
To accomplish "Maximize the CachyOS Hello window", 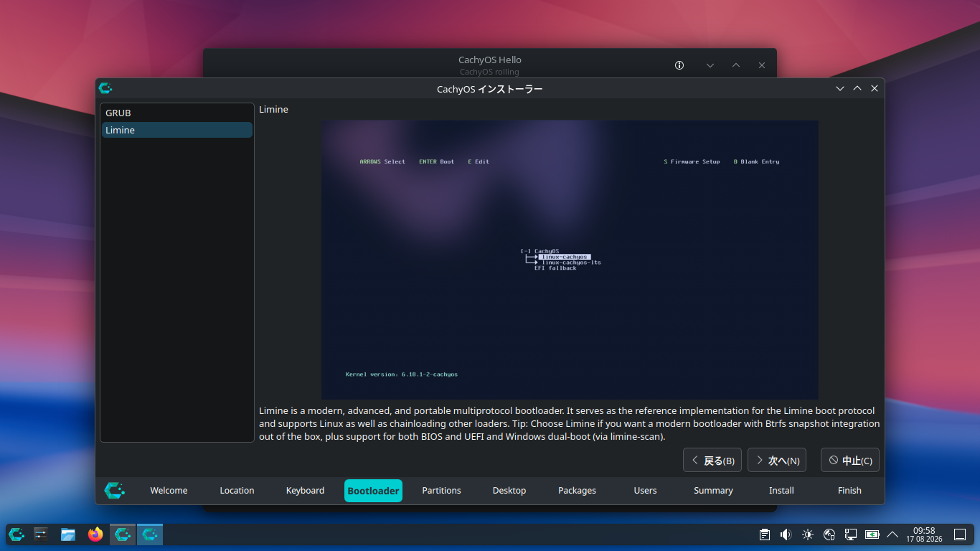I will click(736, 65).
